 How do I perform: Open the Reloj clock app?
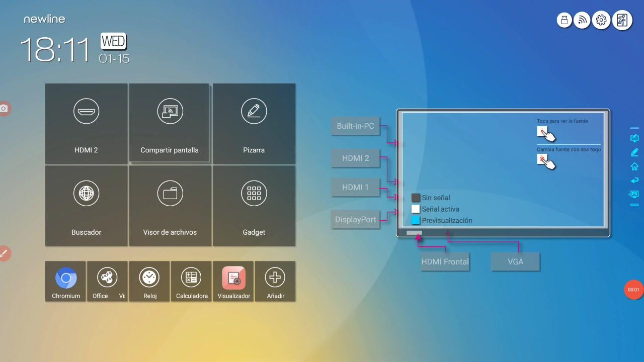[149, 281]
